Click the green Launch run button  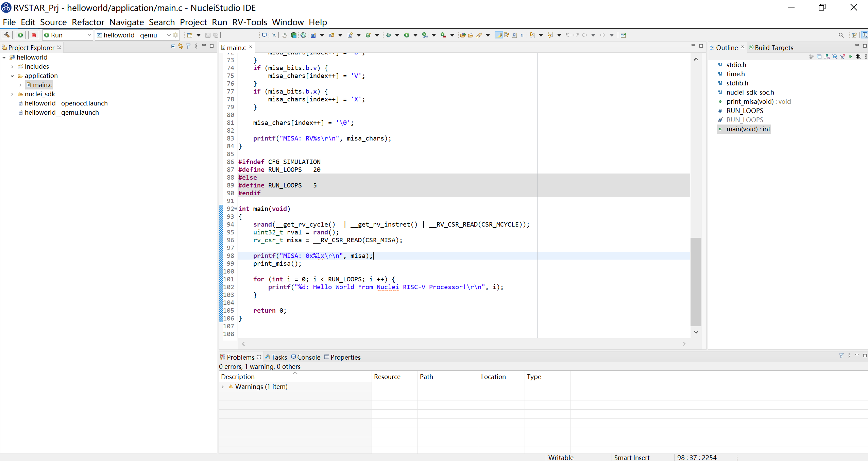[x=20, y=35]
